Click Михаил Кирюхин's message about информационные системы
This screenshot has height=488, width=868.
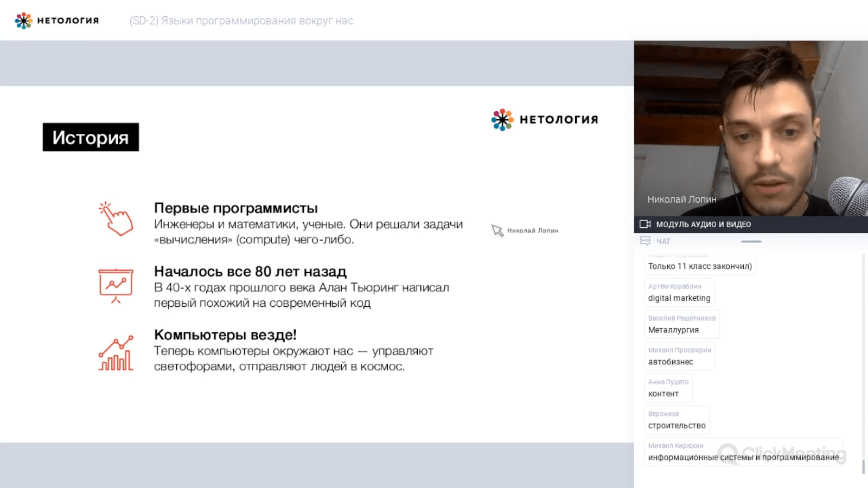click(742, 452)
